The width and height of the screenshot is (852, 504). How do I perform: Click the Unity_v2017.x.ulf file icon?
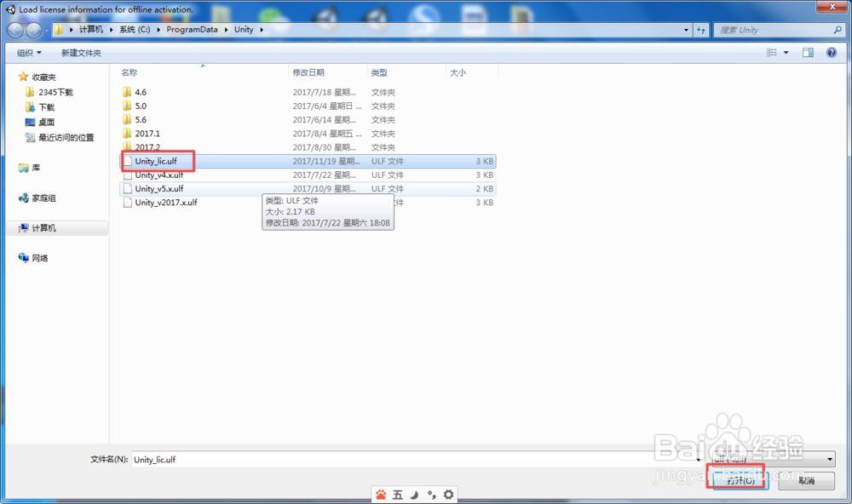(x=127, y=202)
